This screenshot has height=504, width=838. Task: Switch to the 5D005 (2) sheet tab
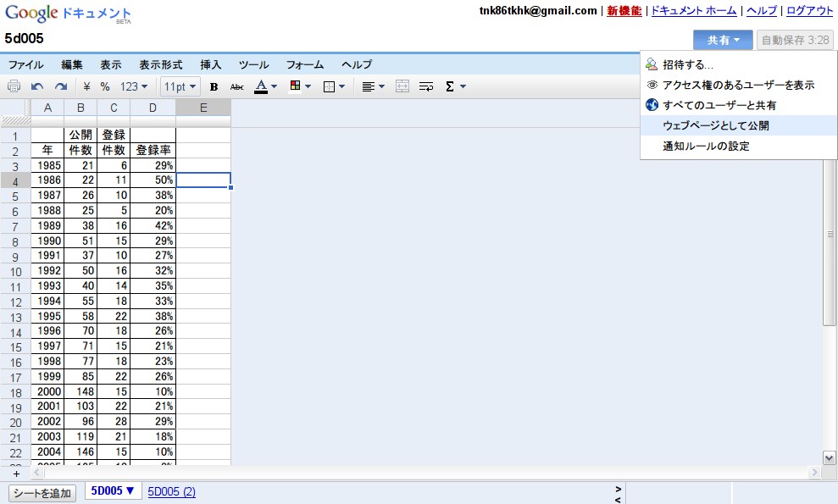click(x=171, y=491)
